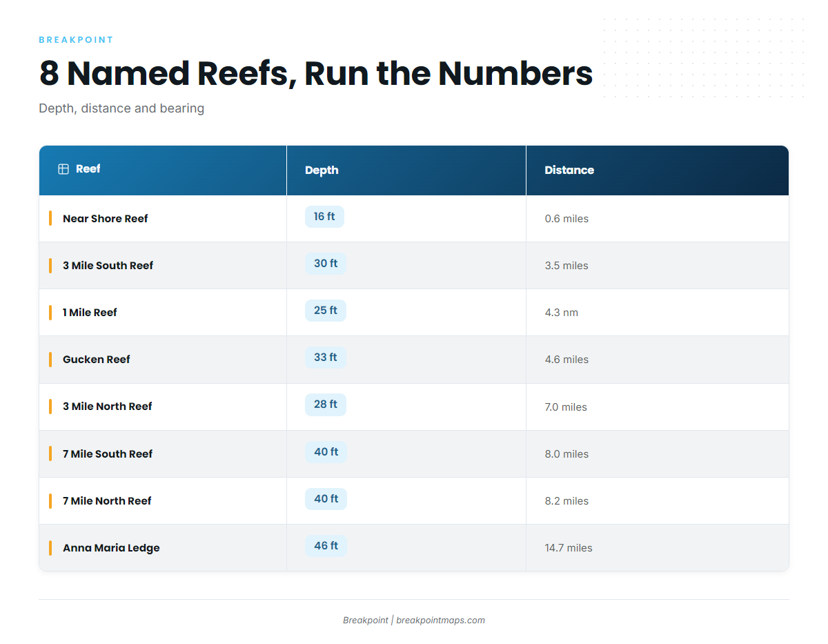Click the 46 ft depth badge
The height and width of the screenshot is (644, 828).
pyautogui.click(x=326, y=546)
